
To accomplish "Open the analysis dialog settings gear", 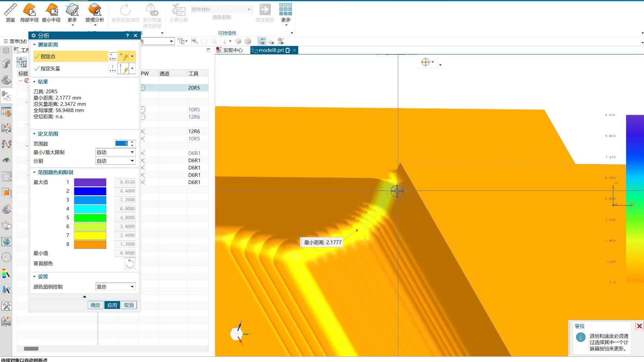I will (x=34, y=35).
